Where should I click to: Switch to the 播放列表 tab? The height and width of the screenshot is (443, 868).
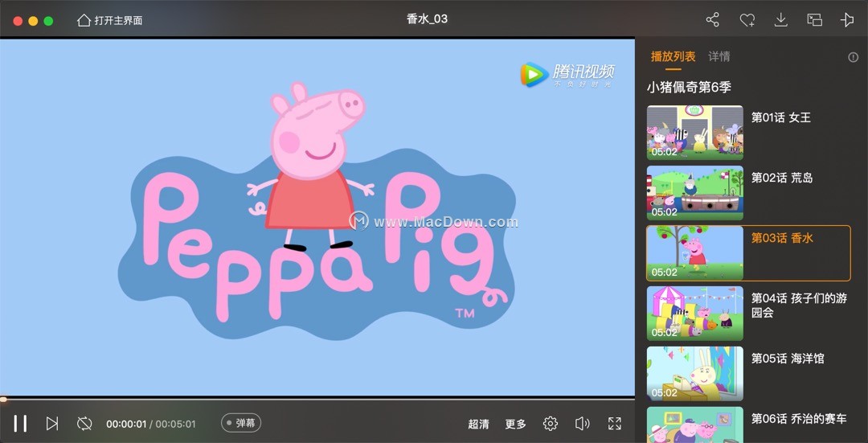(x=674, y=56)
